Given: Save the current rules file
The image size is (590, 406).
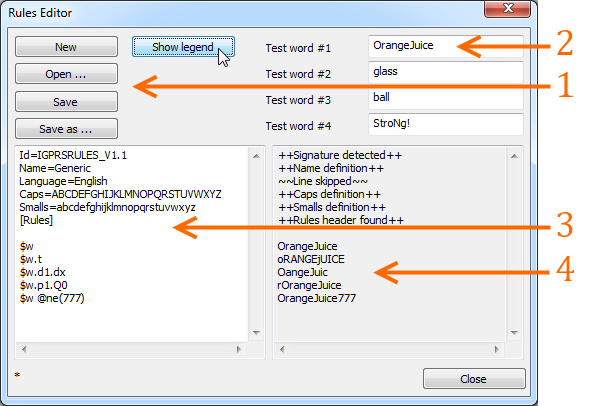Looking at the screenshot, I should (66, 102).
